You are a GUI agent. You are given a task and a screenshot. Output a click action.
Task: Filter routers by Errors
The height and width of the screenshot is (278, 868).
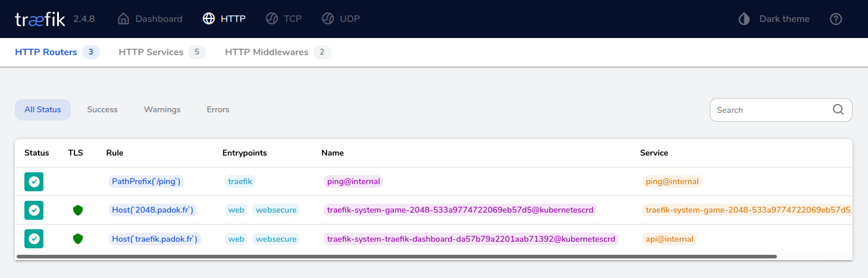(x=218, y=110)
